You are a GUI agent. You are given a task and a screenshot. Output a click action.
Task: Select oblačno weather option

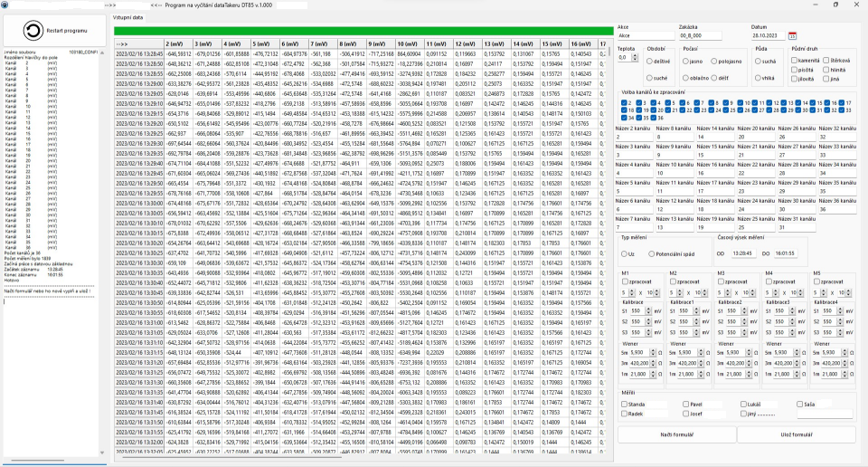pyautogui.click(x=686, y=78)
